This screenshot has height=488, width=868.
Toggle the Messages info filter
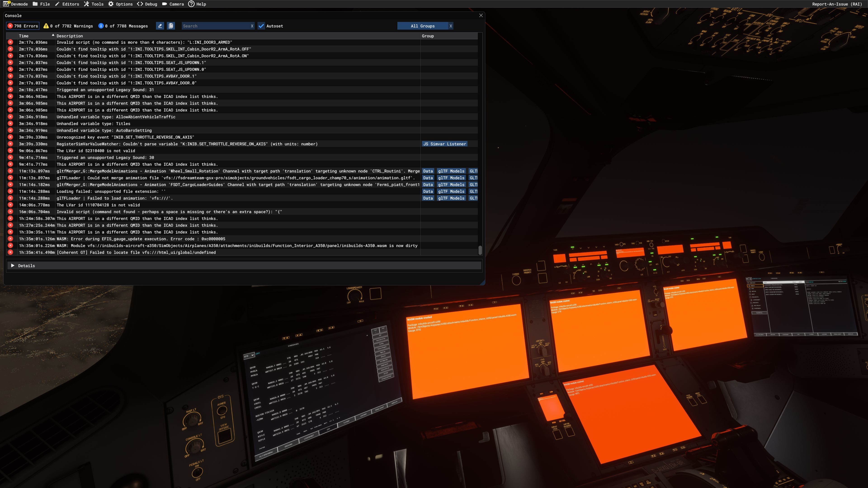click(123, 26)
